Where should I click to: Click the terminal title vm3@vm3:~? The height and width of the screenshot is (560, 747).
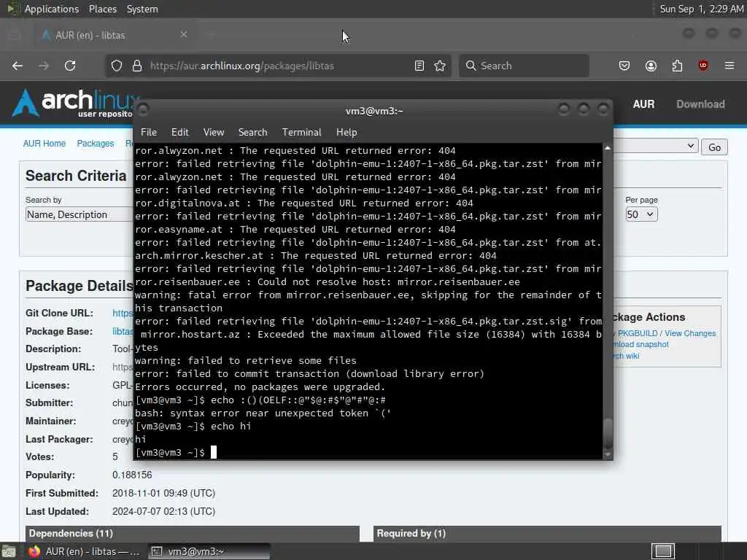(374, 111)
